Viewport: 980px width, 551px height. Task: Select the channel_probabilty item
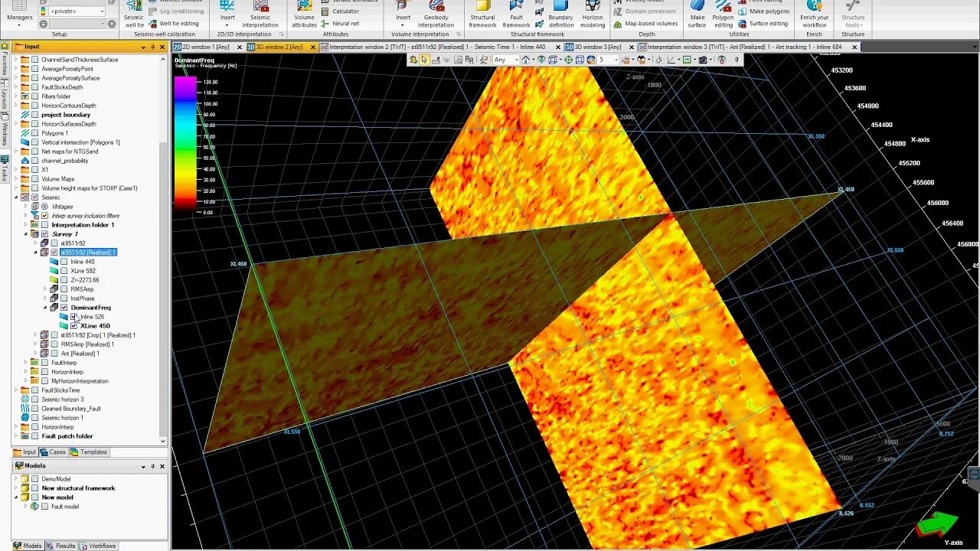65,161
